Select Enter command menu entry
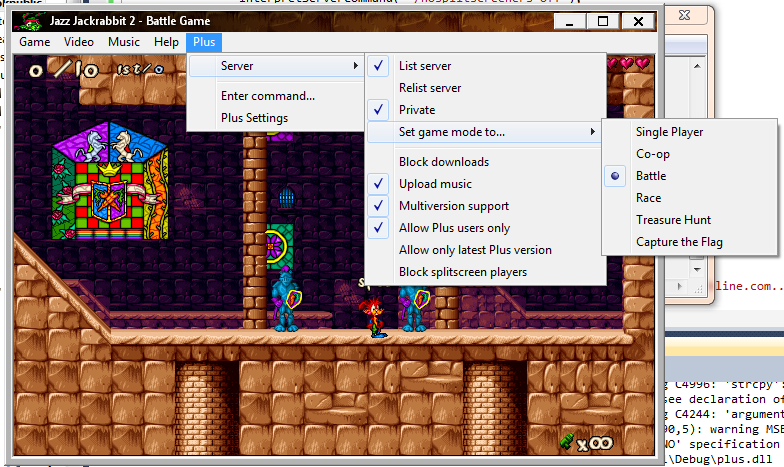The height and width of the screenshot is (467, 784). (267, 96)
